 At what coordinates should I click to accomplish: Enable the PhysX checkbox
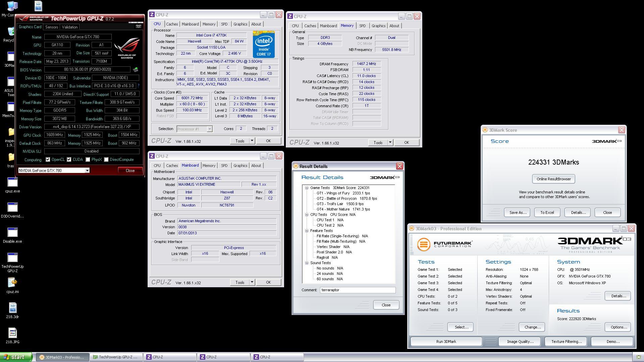[88, 160]
